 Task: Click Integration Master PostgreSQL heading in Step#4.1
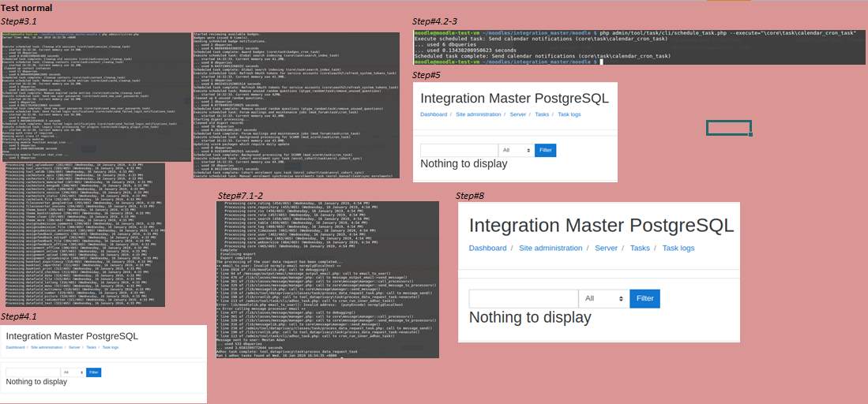click(72, 336)
